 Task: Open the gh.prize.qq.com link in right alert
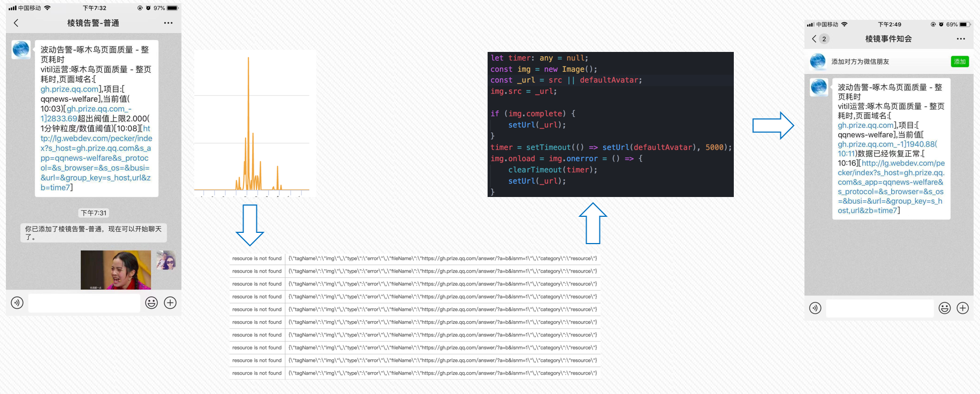(x=866, y=125)
